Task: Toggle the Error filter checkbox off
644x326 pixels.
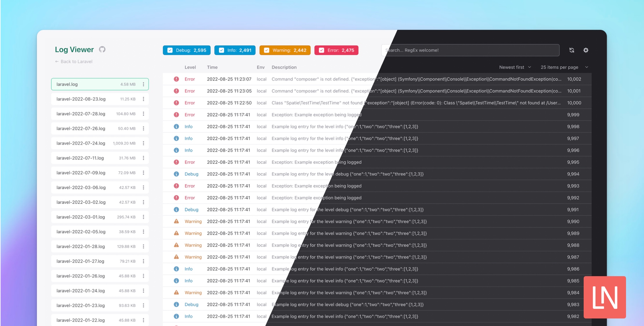Action: (322, 50)
